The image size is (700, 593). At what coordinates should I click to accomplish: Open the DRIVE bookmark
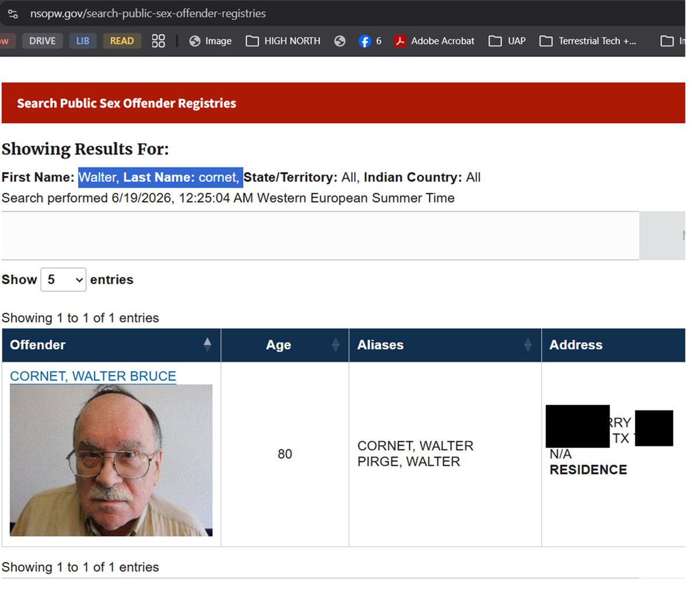pos(43,41)
